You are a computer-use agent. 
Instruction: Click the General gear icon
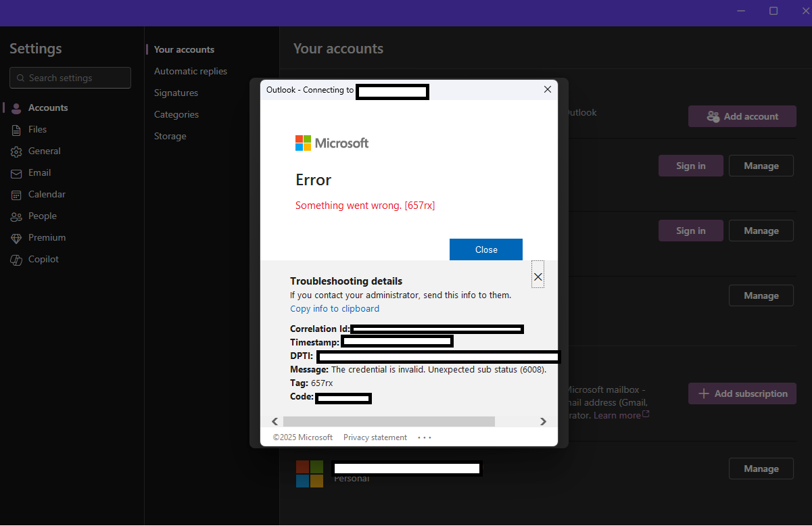click(16, 151)
